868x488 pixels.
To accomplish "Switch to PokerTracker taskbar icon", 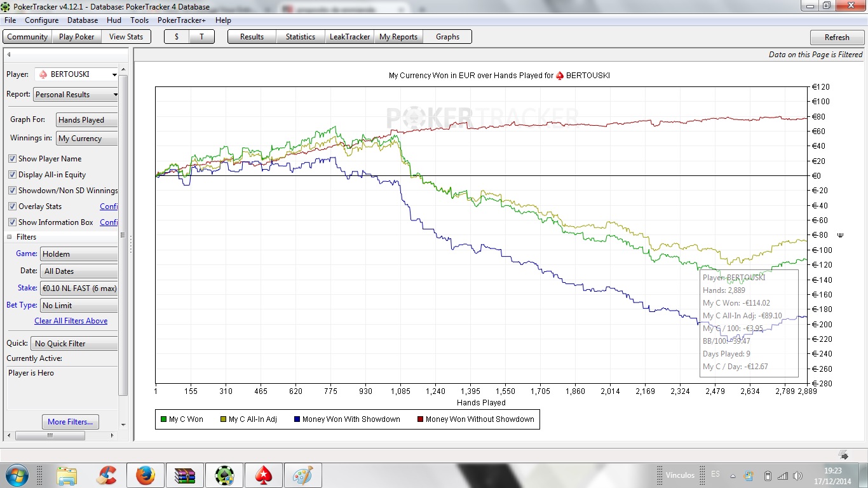I will [x=224, y=475].
